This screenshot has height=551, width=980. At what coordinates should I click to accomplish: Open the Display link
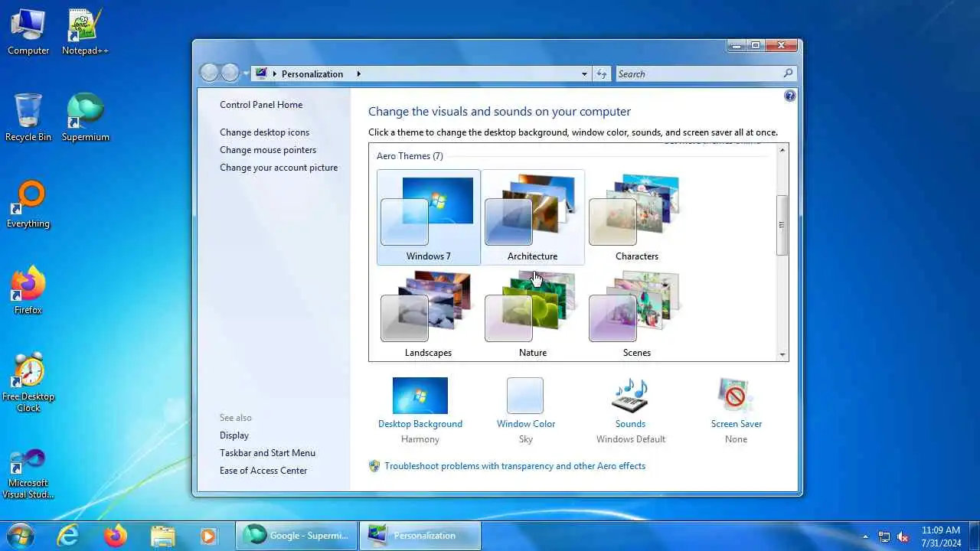(234, 435)
